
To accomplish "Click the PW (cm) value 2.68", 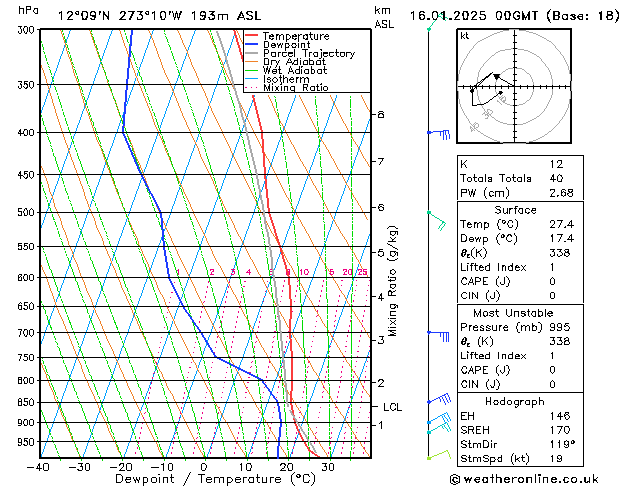I will (x=561, y=193).
